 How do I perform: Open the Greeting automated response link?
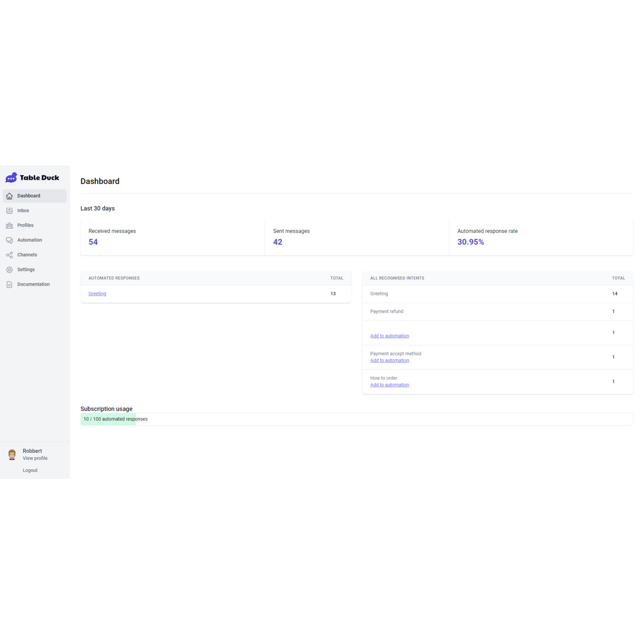pyautogui.click(x=97, y=294)
